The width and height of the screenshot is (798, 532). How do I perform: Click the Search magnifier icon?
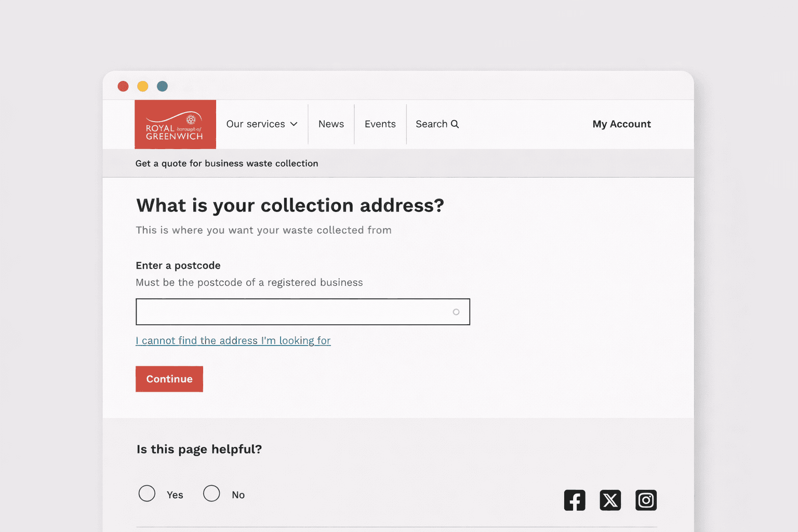[455, 124]
